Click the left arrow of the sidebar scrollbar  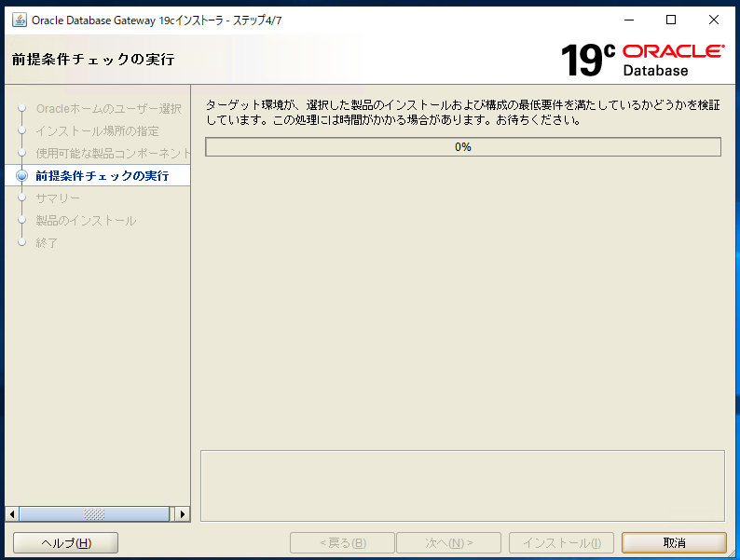tap(12, 514)
